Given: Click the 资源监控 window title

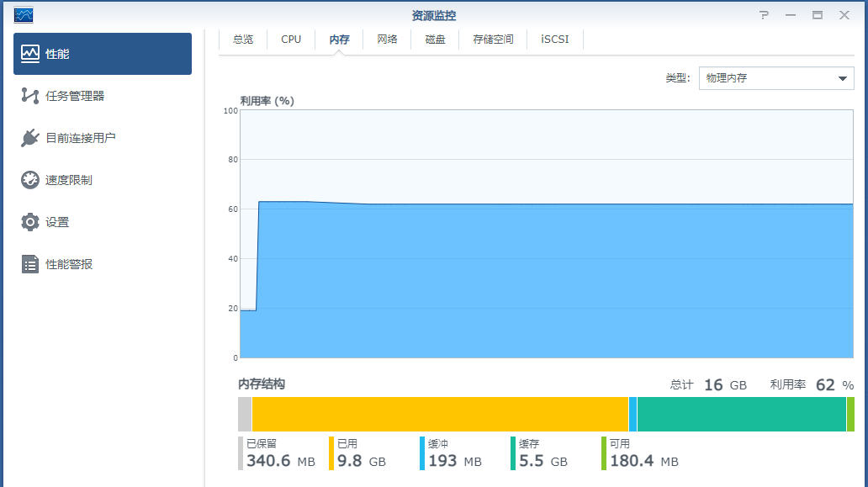Looking at the screenshot, I should point(434,15).
